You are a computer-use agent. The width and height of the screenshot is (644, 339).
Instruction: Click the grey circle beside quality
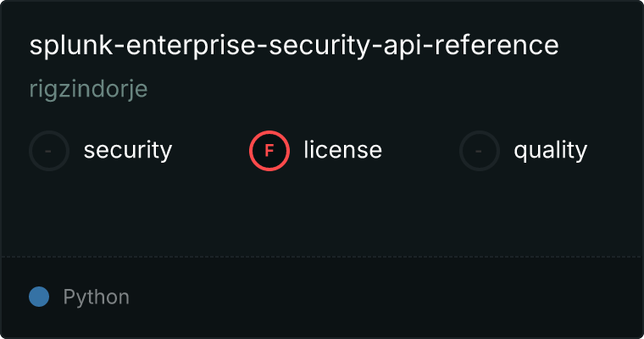(480, 151)
